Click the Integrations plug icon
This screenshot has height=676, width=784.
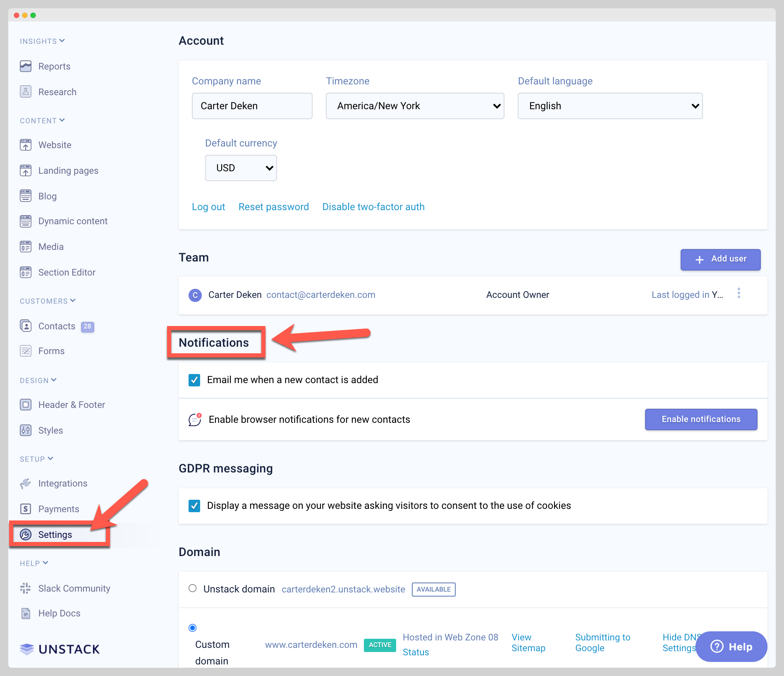click(26, 483)
